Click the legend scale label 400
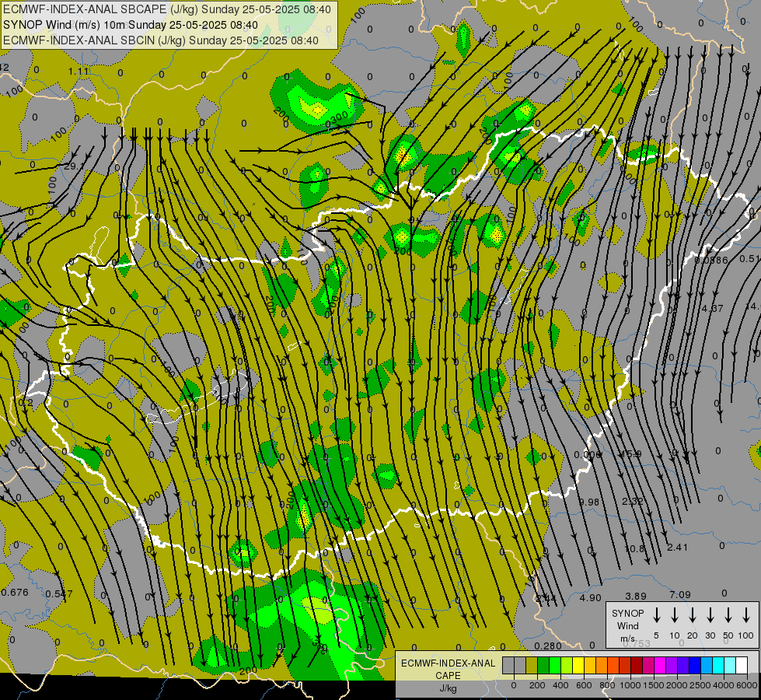The width and height of the screenshot is (761, 700). point(560,685)
